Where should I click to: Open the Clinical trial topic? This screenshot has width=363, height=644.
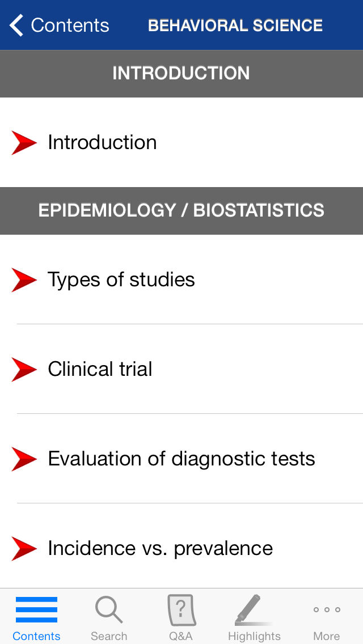click(100, 369)
